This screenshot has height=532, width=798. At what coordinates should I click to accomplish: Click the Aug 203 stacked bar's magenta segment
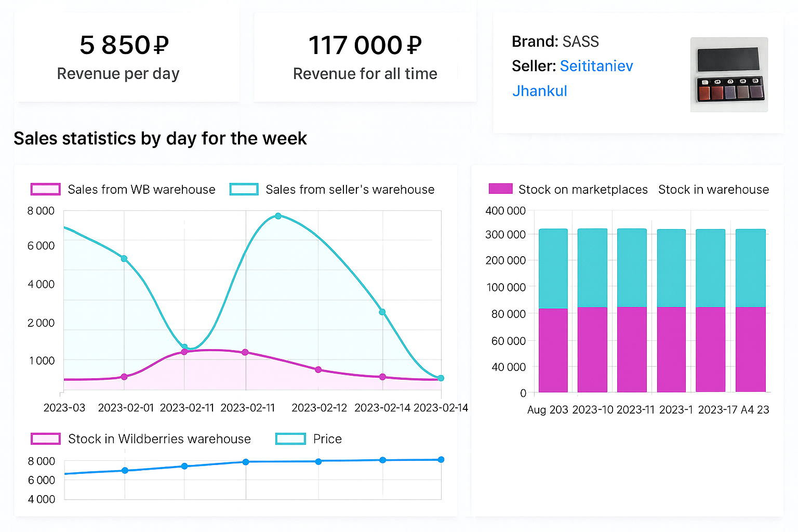[553, 351]
